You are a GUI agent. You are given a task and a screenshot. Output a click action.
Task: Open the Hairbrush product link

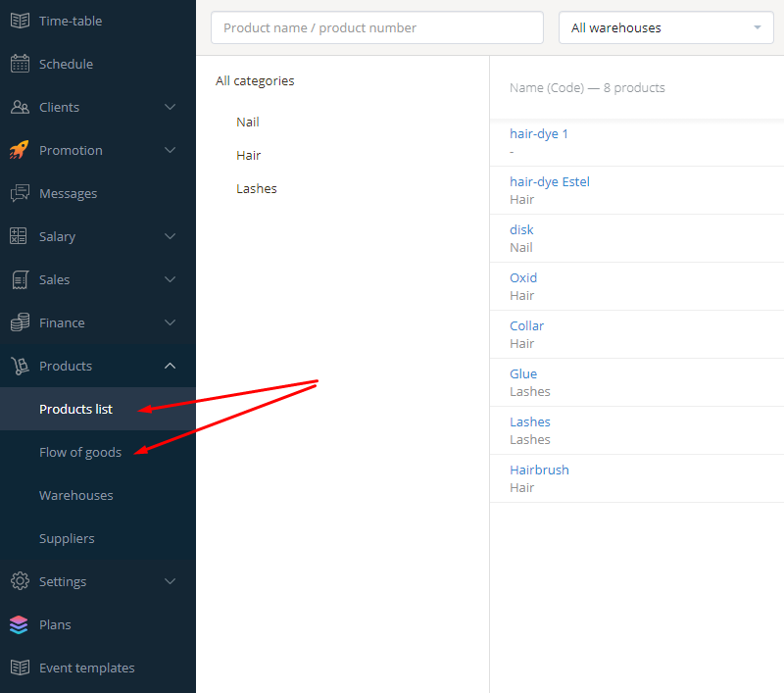pyautogui.click(x=539, y=470)
